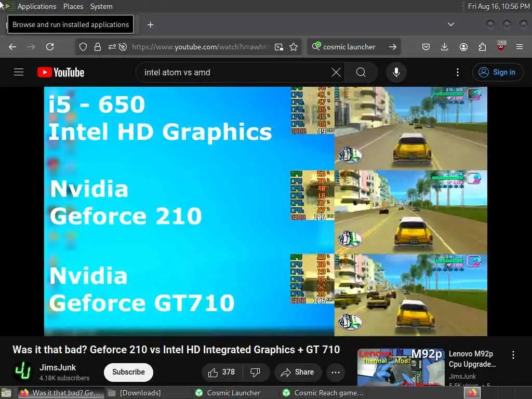Open the Firefox hamburger menu
The image size is (532, 399).
520,47
